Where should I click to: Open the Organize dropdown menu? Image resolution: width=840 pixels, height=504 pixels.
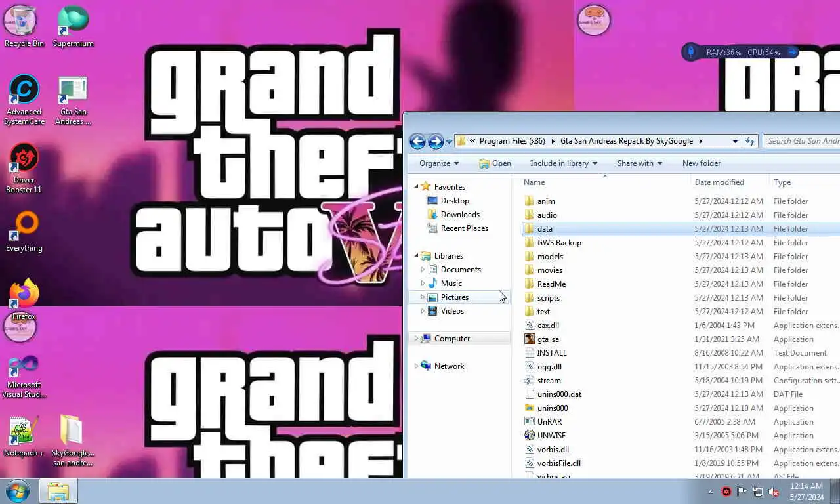[439, 163]
